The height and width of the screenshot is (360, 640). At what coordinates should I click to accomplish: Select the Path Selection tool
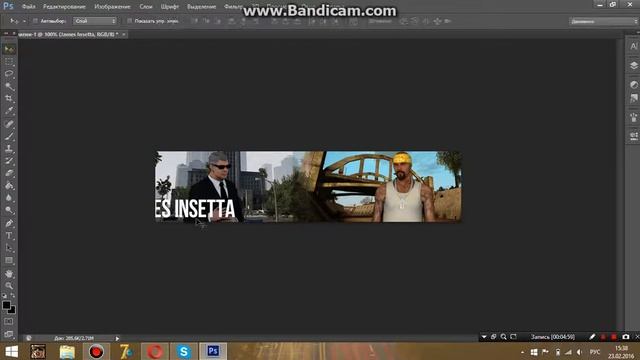click(9, 248)
